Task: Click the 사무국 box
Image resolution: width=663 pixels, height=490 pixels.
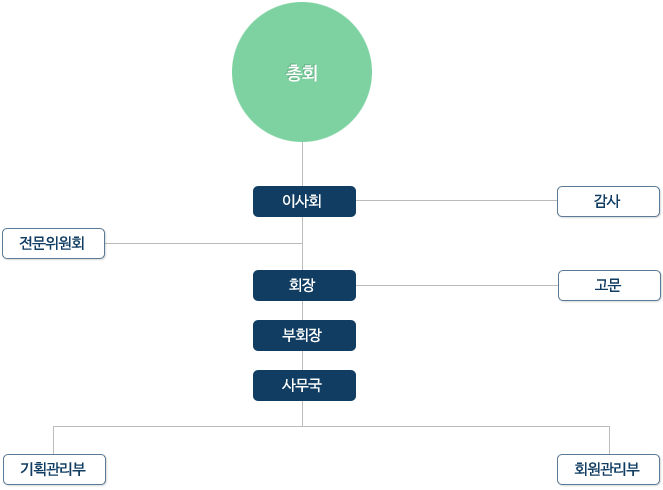Action: point(304,385)
